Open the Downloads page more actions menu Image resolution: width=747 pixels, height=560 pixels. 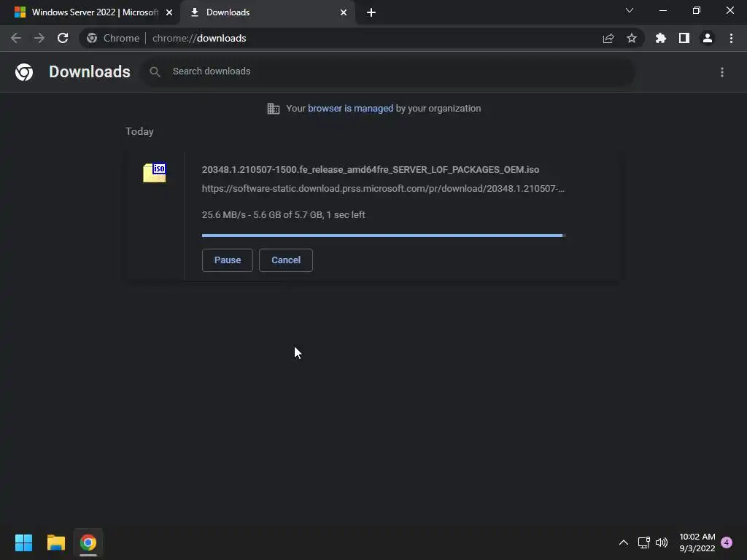[722, 72]
